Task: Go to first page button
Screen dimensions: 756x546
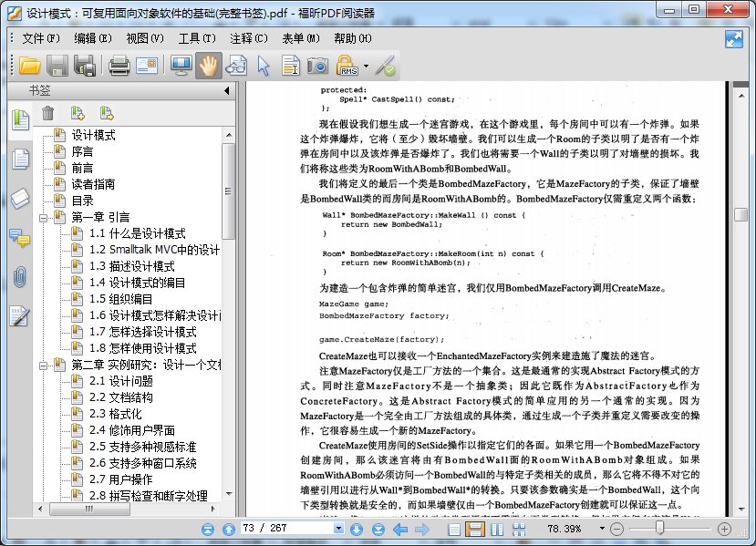Action: point(208,529)
